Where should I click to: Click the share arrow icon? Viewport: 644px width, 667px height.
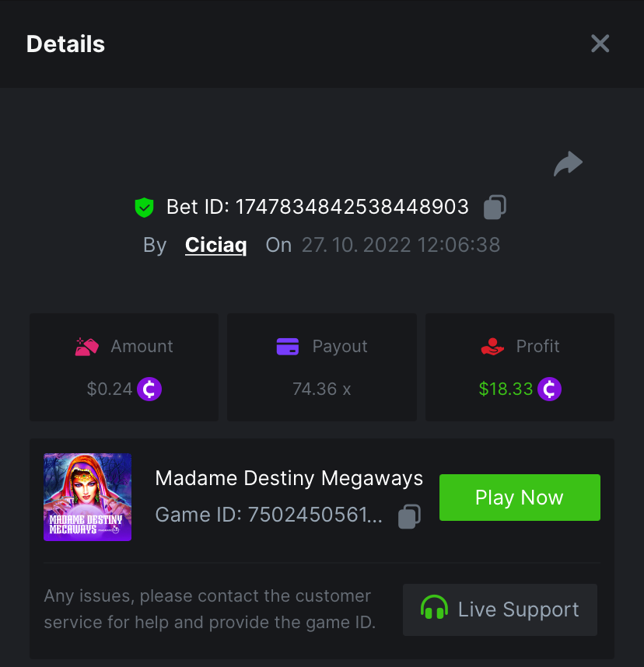[x=568, y=164]
